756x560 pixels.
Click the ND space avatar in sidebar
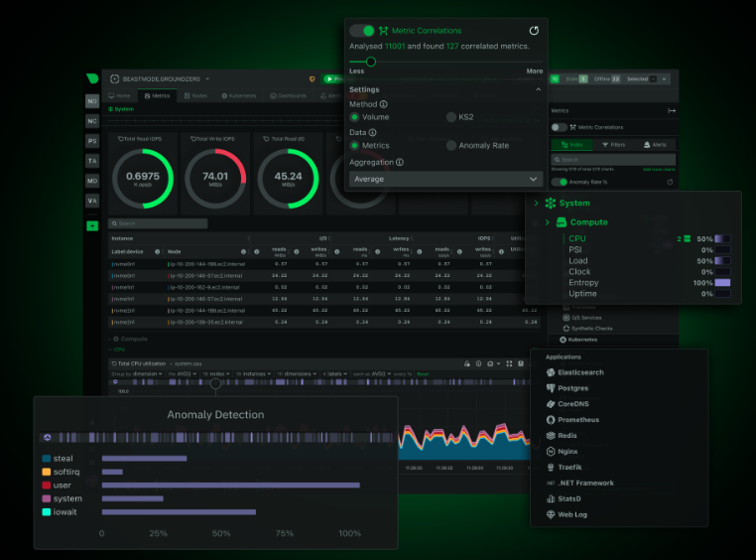coord(92,101)
